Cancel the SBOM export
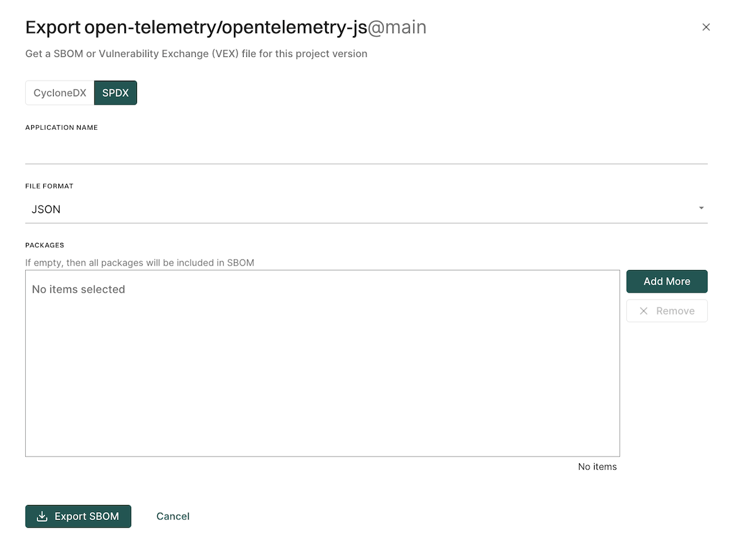 click(x=173, y=517)
